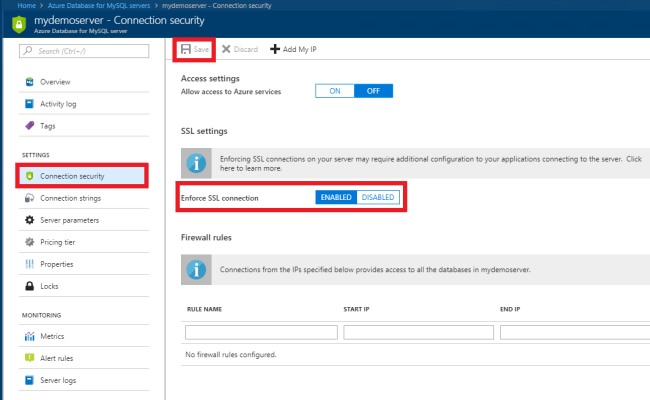Click the Firewall rules info icon
The width and height of the screenshot is (650, 400).
point(196,269)
